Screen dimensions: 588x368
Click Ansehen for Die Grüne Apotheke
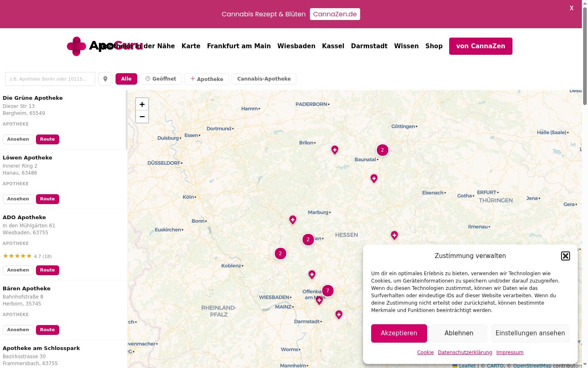pyautogui.click(x=18, y=139)
